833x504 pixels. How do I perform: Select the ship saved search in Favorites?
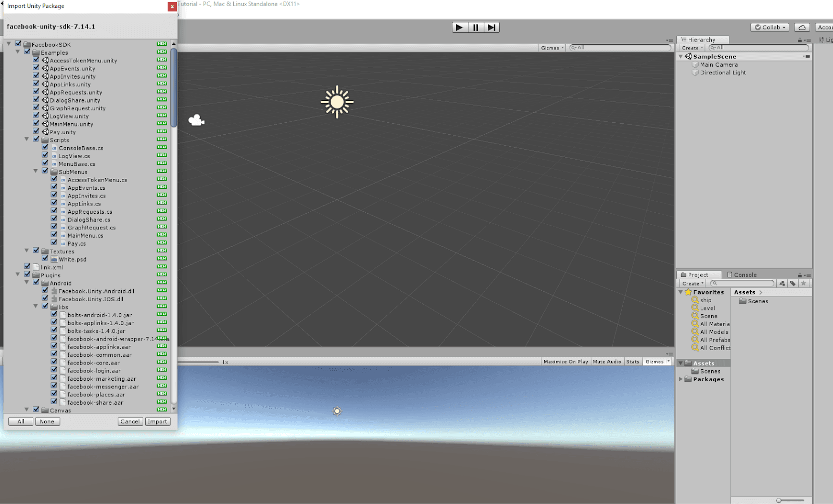(706, 300)
